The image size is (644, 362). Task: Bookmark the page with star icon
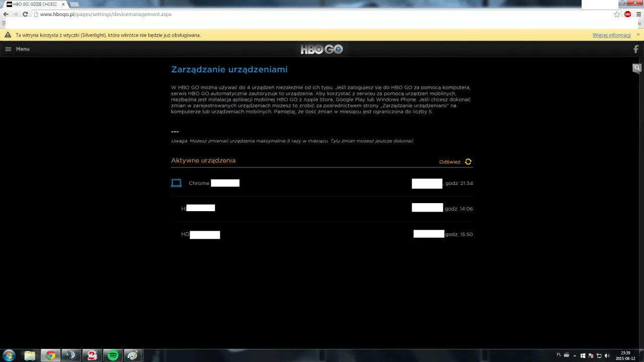pyautogui.click(x=617, y=14)
